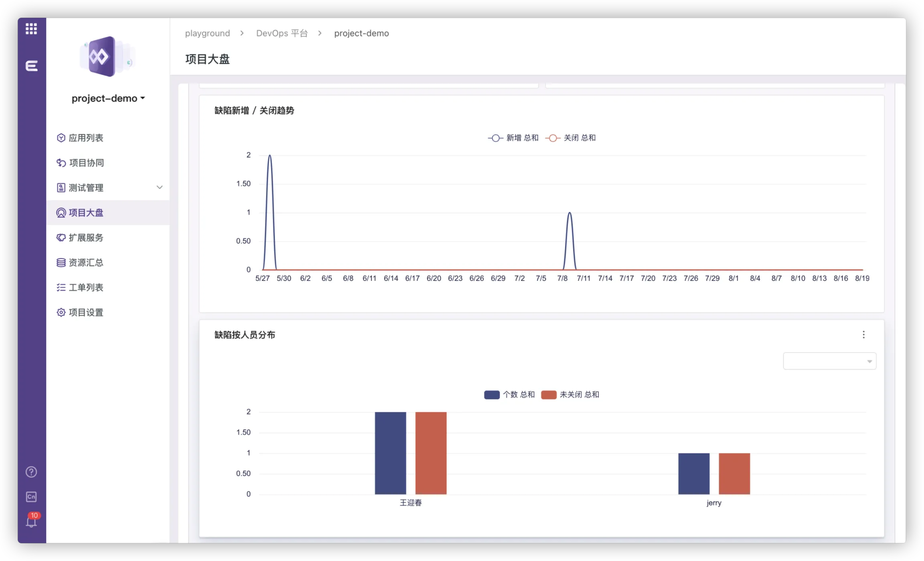Click 未关闭 总和 red legend swatch
This screenshot has height=561, width=924.
(549, 394)
